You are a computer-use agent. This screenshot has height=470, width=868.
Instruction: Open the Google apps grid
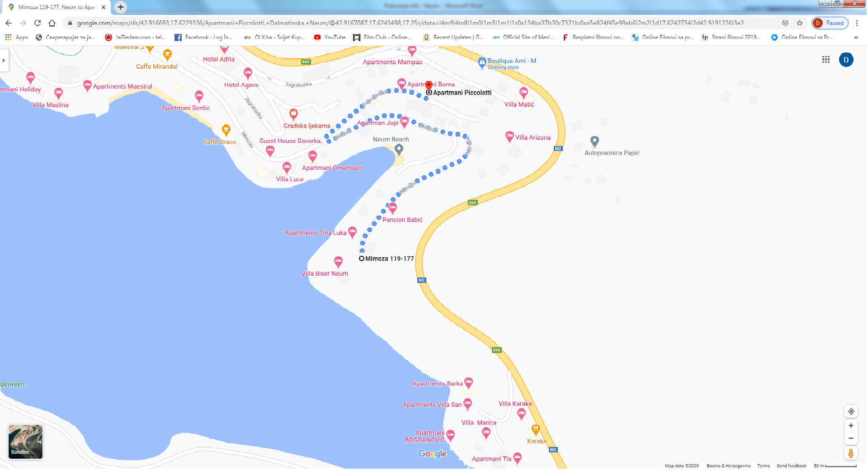click(826, 60)
